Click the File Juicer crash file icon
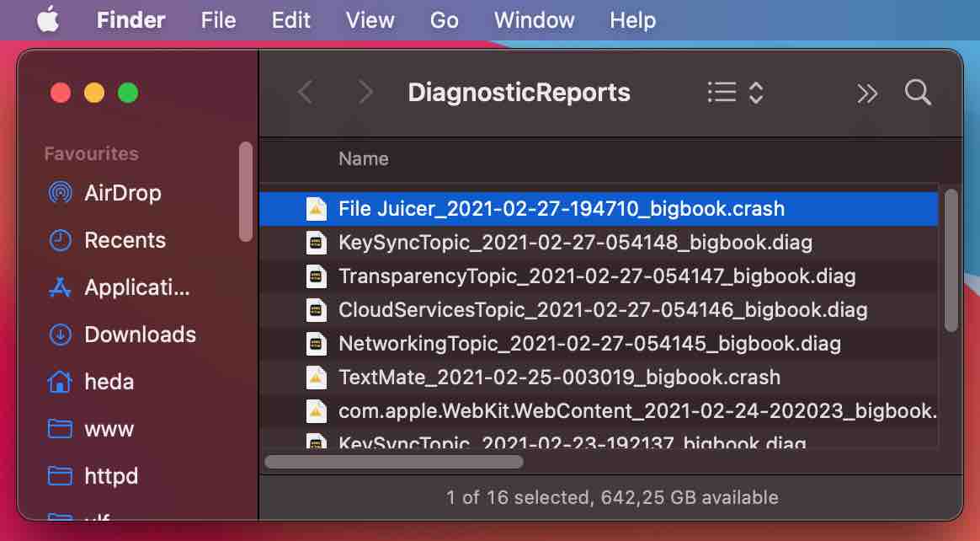The image size is (980, 541). [317, 209]
